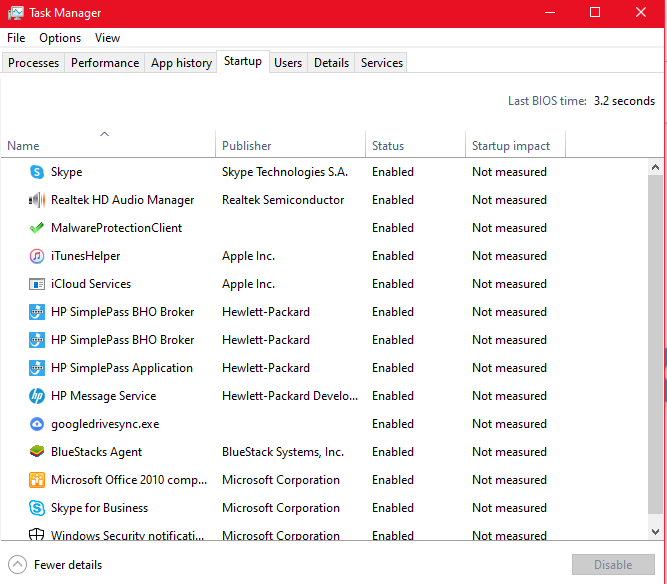Click Not measured for BlueStacks Agent

tap(510, 452)
